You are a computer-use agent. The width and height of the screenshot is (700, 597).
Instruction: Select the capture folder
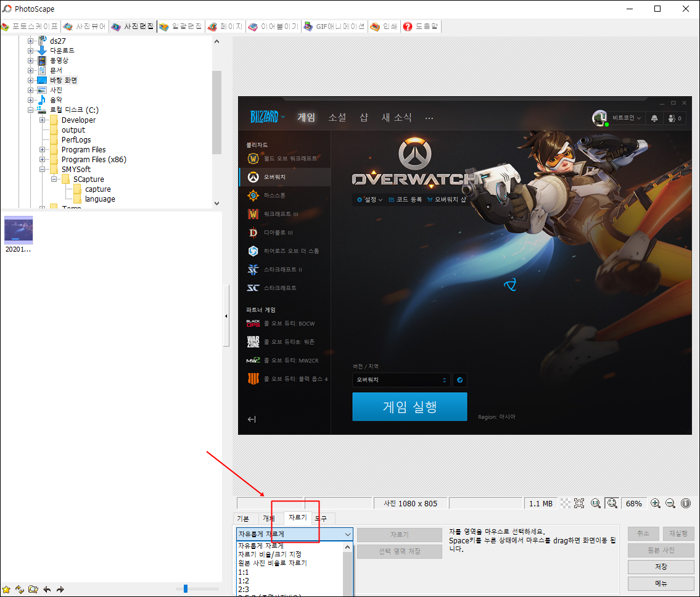pos(98,189)
